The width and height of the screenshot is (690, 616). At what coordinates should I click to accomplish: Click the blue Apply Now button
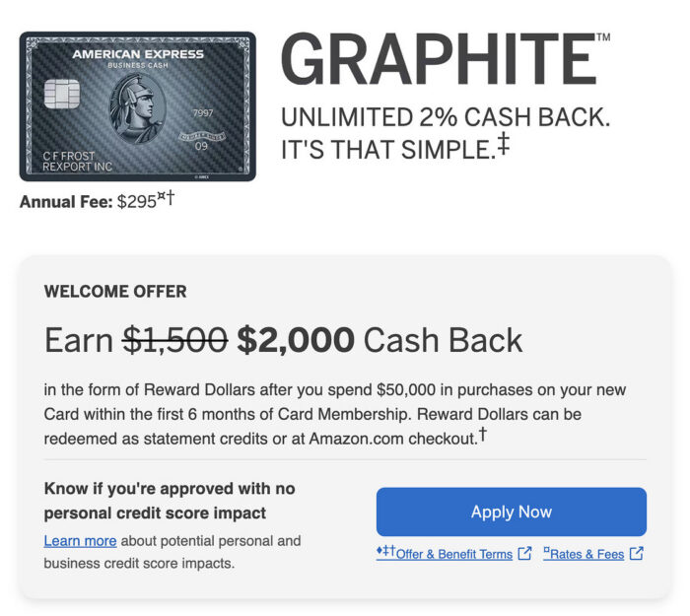[x=511, y=513]
